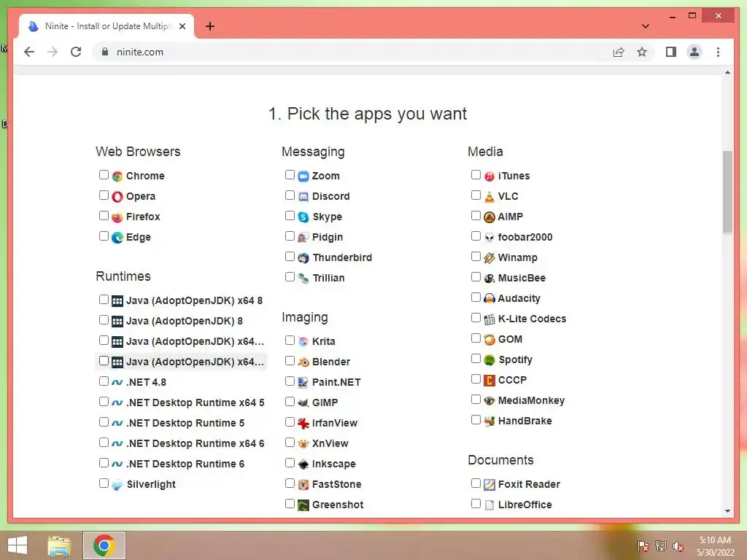747x560 pixels.
Task: Click the Firefox logo icon
Action: tap(117, 217)
